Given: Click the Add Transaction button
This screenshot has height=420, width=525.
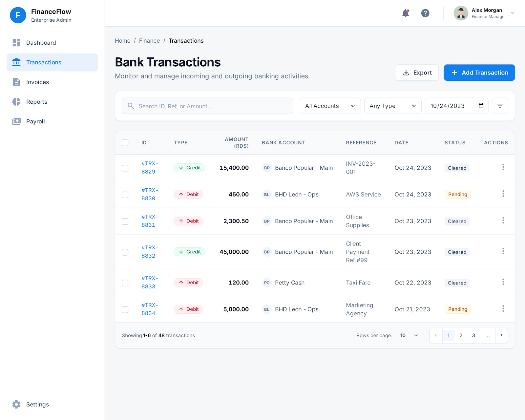Looking at the screenshot, I should tap(479, 73).
